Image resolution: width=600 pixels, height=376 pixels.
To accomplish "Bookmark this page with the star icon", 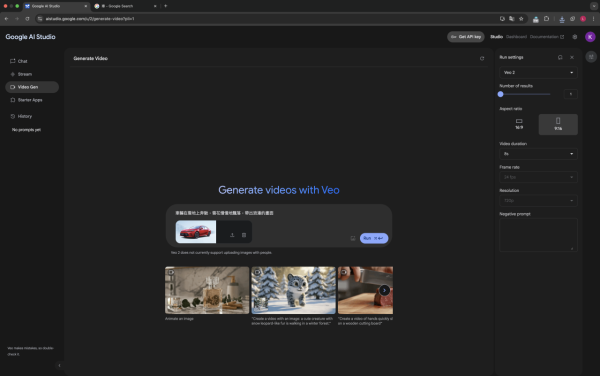I will (521, 19).
